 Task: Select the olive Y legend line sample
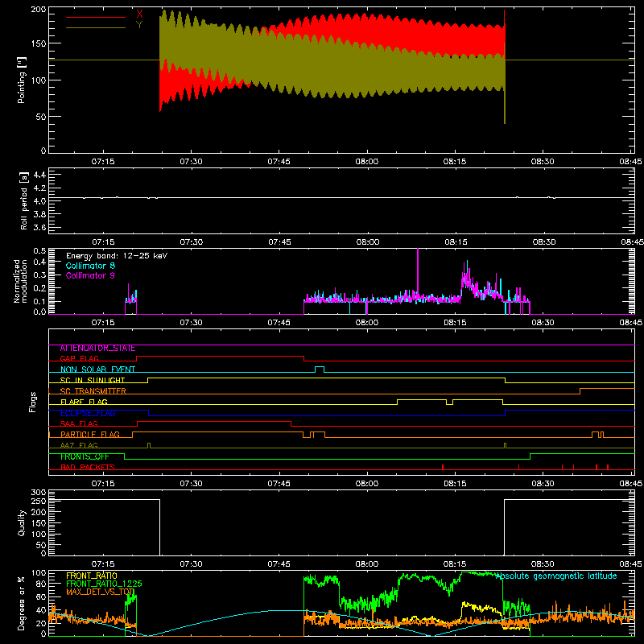tap(96, 27)
